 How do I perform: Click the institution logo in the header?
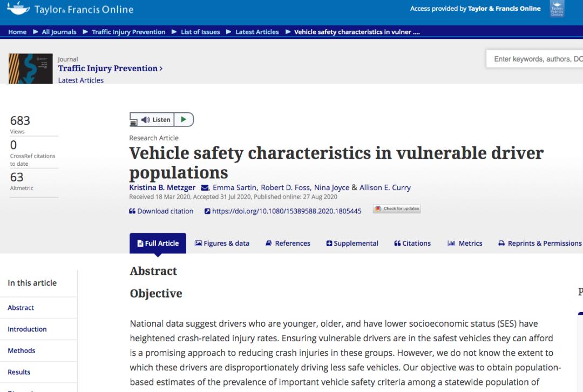coord(557,9)
